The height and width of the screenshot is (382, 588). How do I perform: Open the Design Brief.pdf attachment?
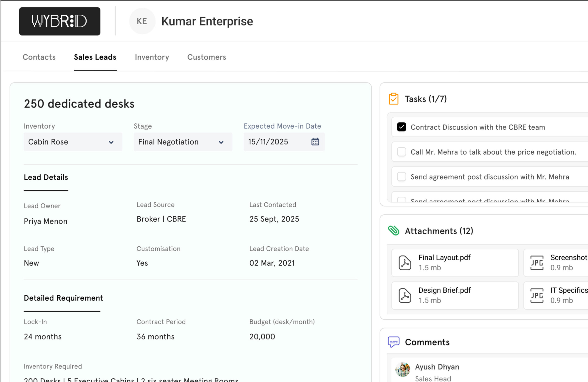(455, 296)
